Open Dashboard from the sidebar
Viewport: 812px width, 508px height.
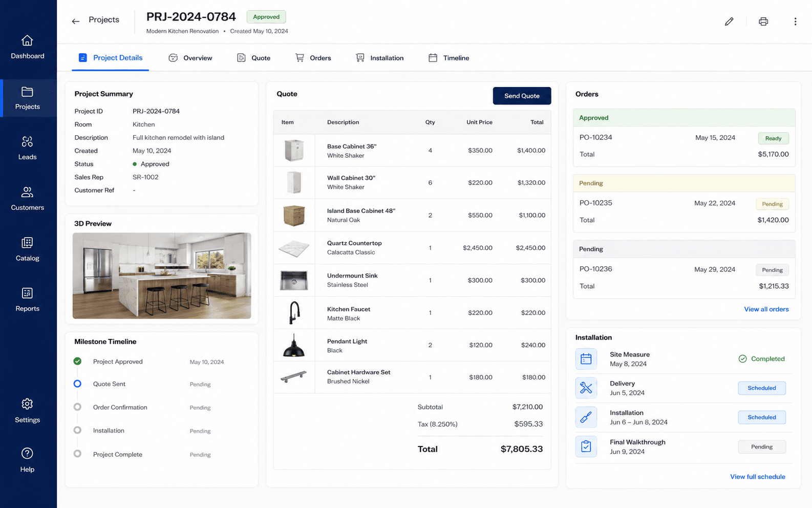click(x=28, y=47)
